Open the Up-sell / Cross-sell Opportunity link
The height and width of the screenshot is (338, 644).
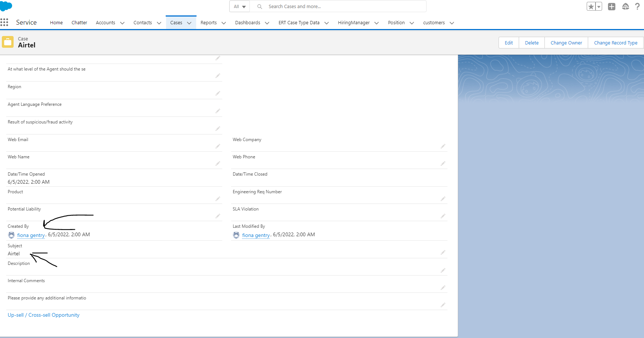coord(43,315)
